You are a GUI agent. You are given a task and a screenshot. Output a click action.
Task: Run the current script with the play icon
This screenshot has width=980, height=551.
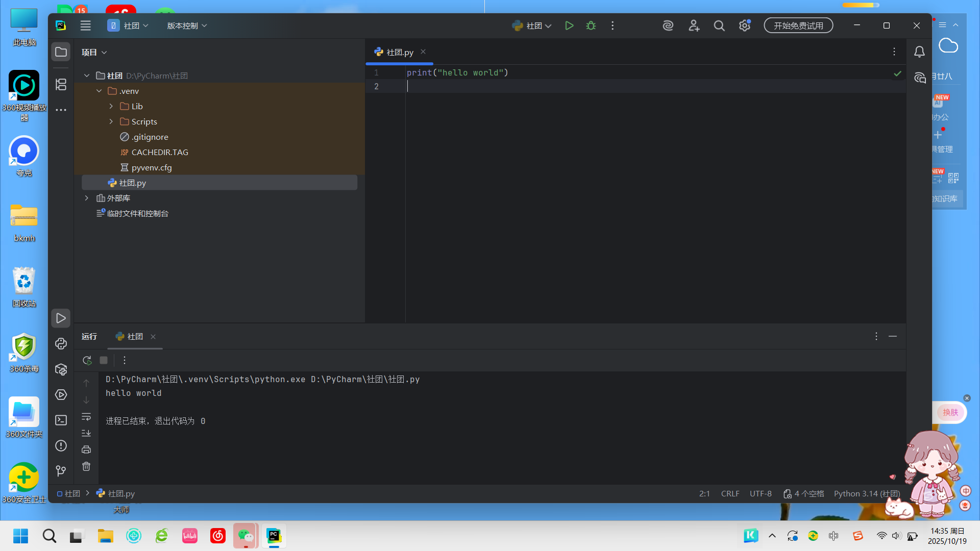pyautogui.click(x=569, y=25)
